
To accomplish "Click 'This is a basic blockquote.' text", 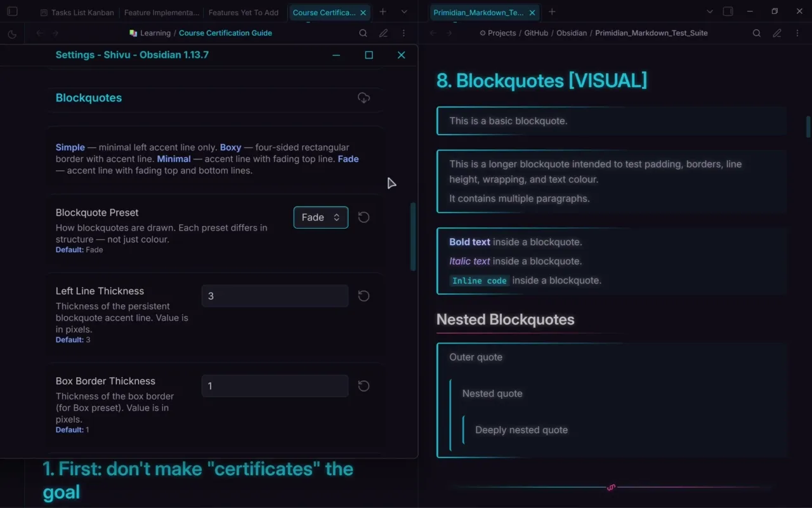I will click(x=508, y=121).
